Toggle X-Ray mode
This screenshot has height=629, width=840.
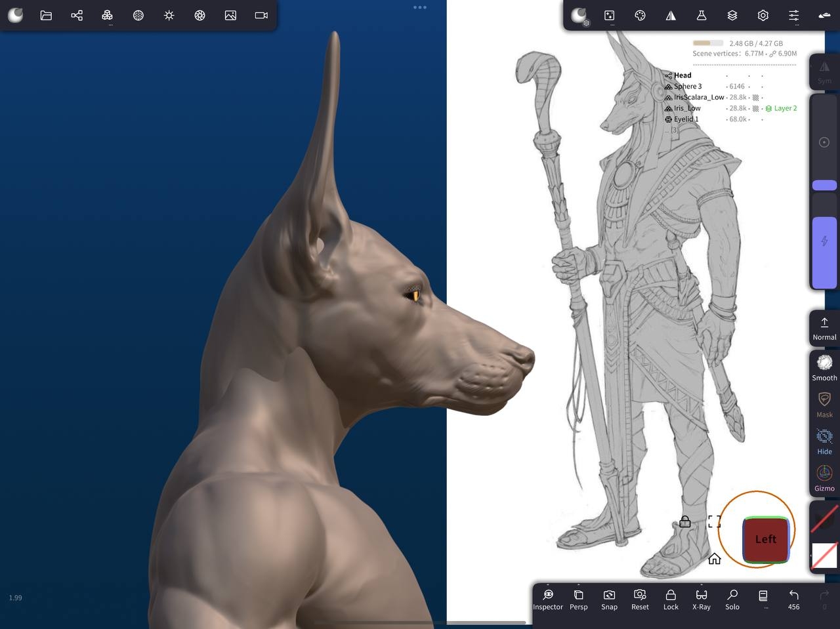(702, 598)
